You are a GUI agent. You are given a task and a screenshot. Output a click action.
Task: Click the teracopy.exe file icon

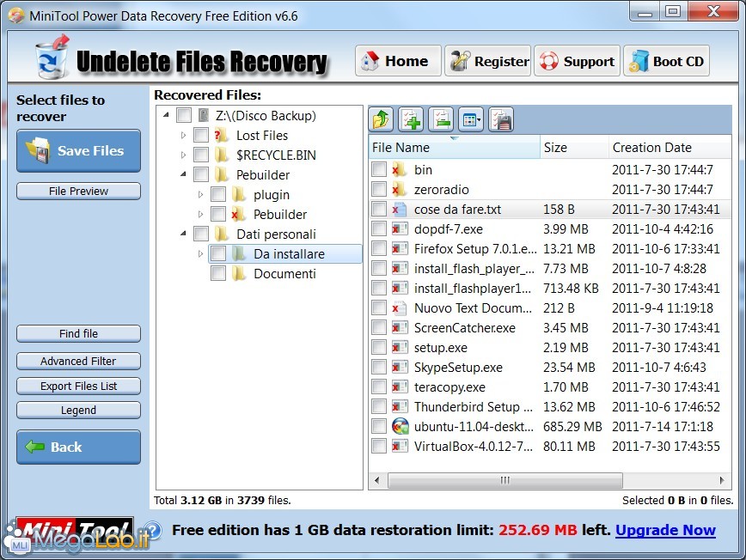pyautogui.click(x=400, y=387)
